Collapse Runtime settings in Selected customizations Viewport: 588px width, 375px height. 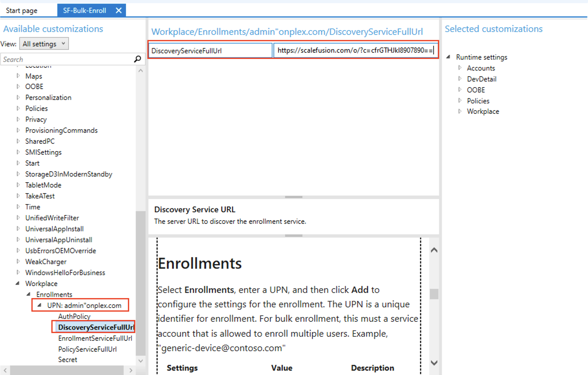[448, 57]
